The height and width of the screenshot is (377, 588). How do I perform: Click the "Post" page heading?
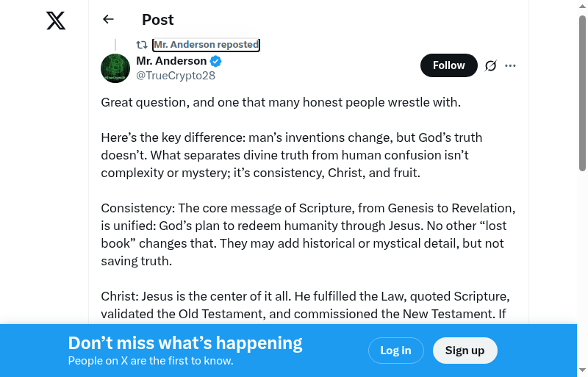(x=158, y=20)
